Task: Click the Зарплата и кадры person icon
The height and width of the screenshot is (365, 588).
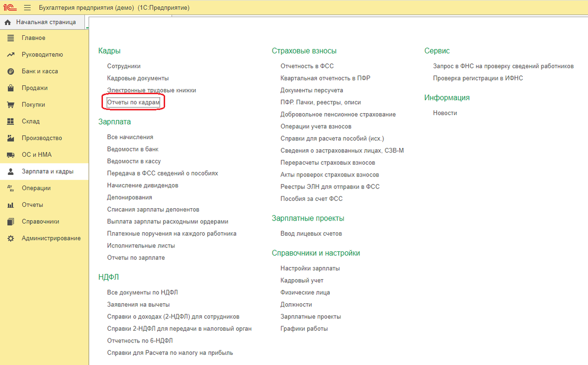Action: pyautogui.click(x=11, y=171)
